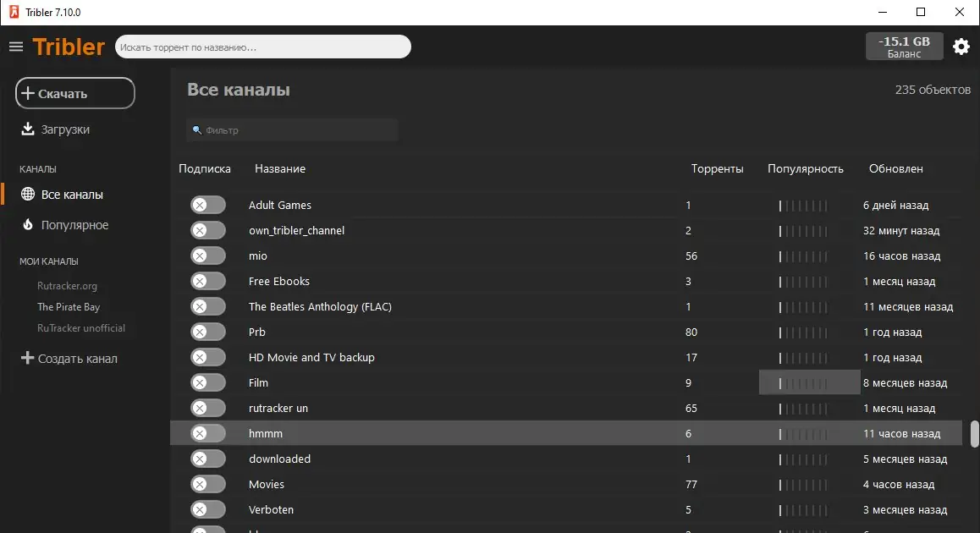The image size is (980, 533).
Task: Sort by the Популярность column header
Action: click(805, 168)
